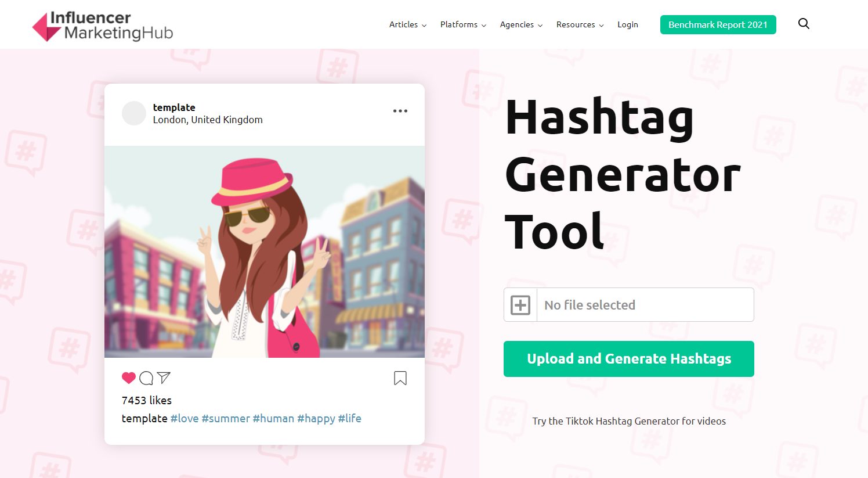Open the three-dot post options
This screenshot has width=868, height=478.
coord(400,111)
